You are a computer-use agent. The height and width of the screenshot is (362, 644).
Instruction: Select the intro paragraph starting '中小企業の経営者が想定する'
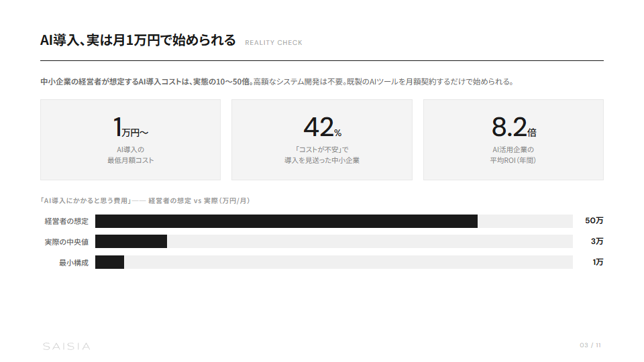point(277,82)
